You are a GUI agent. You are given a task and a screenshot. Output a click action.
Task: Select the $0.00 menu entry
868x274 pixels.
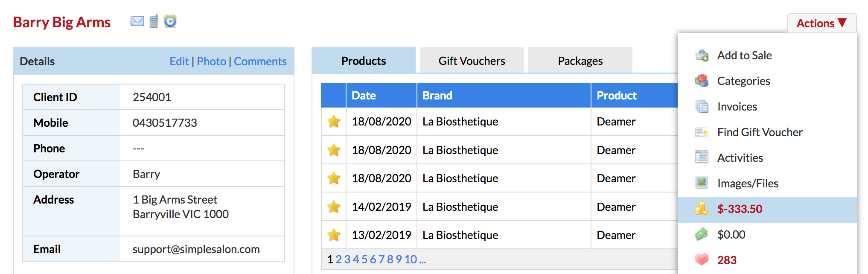point(767,235)
